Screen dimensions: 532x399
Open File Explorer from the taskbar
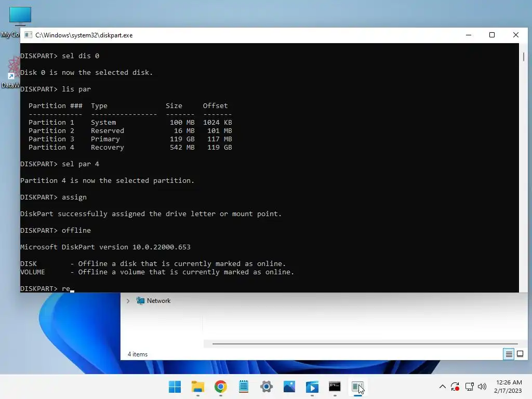click(198, 387)
